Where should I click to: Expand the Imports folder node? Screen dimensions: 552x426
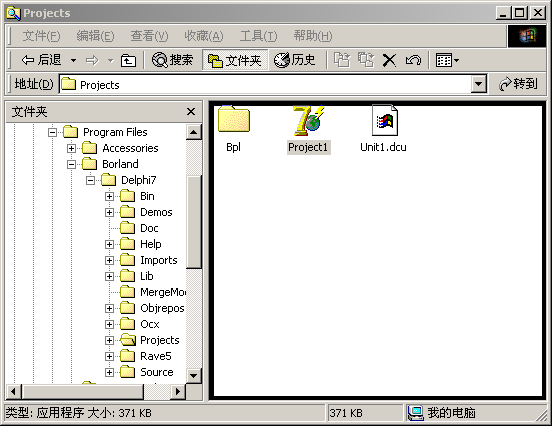109,260
